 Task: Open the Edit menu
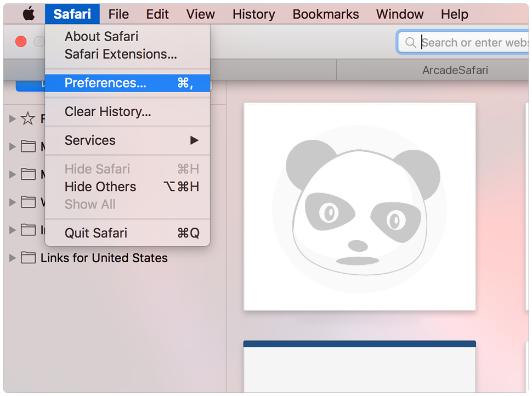coord(157,14)
